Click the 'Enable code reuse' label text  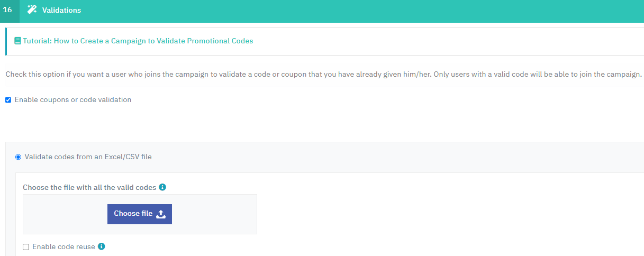click(64, 246)
